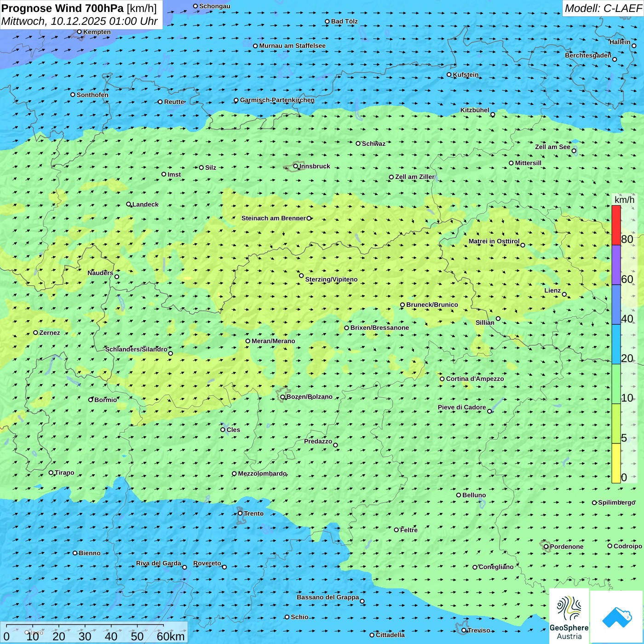Select the Kufstein marker circle
The image size is (644, 644).
coord(449,75)
